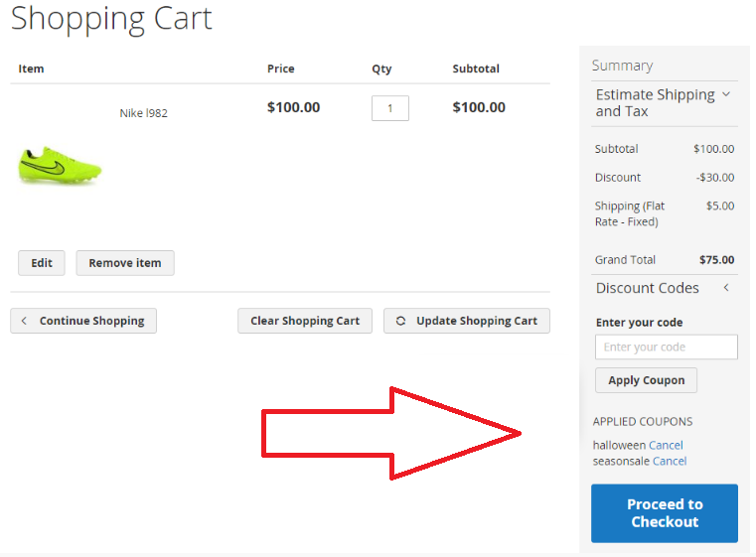This screenshot has height=557, width=756.
Task: Collapse the Discount Codes section
Action: pyautogui.click(x=647, y=288)
